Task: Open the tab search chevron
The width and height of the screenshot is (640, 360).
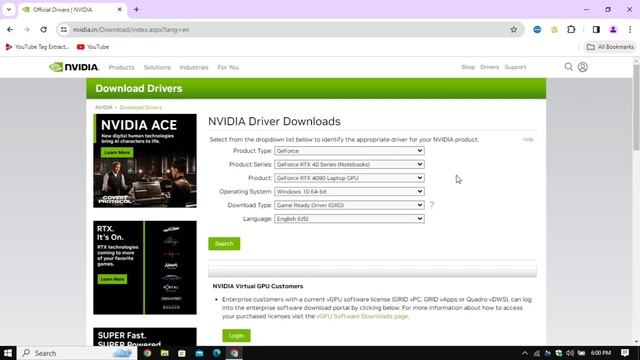Action: pos(9,9)
